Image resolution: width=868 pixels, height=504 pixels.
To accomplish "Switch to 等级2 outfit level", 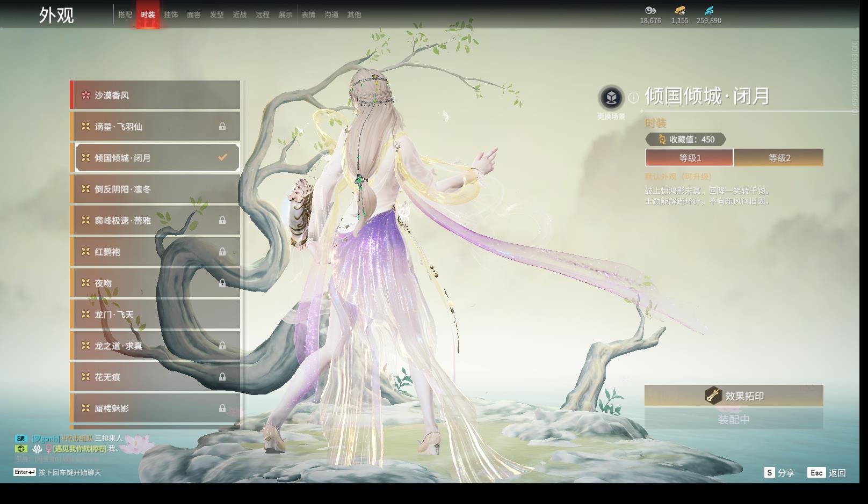I will (x=779, y=158).
